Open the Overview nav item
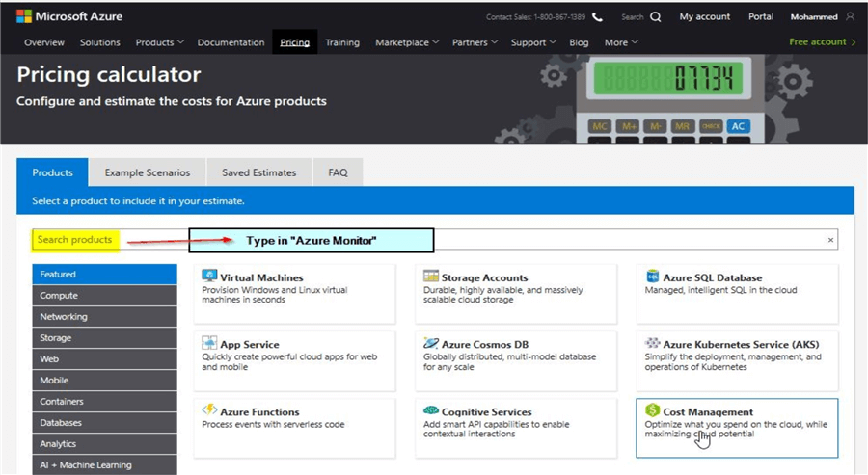The image size is (868, 475). (44, 42)
